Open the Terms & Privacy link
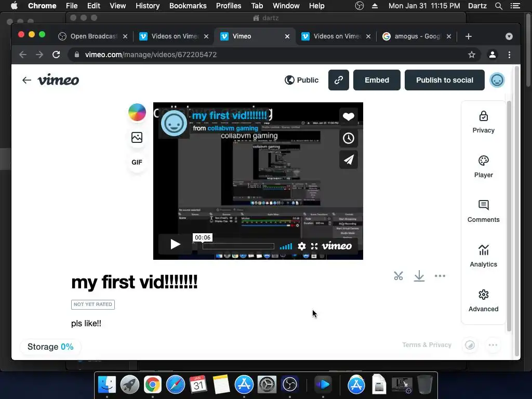Screen dimensions: 532x399 tap(427, 345)
